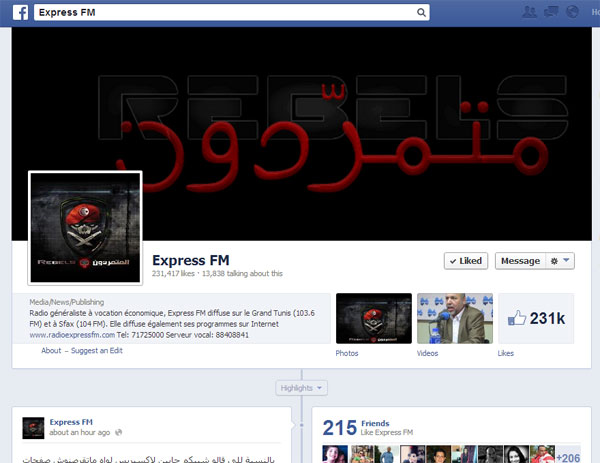Open notifications globe icon
Image resolution: width=600 pixels, height=463 pixels.
click(572, 12)
